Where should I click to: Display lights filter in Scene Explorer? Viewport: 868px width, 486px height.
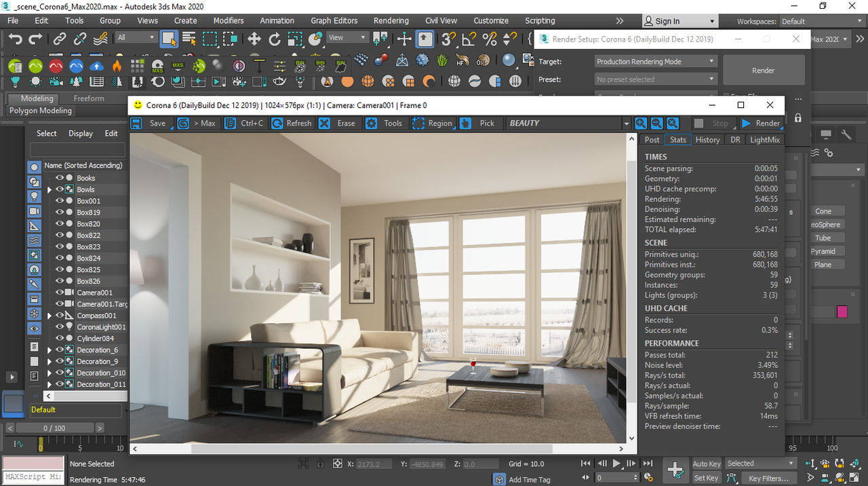[x=35, y=196]
